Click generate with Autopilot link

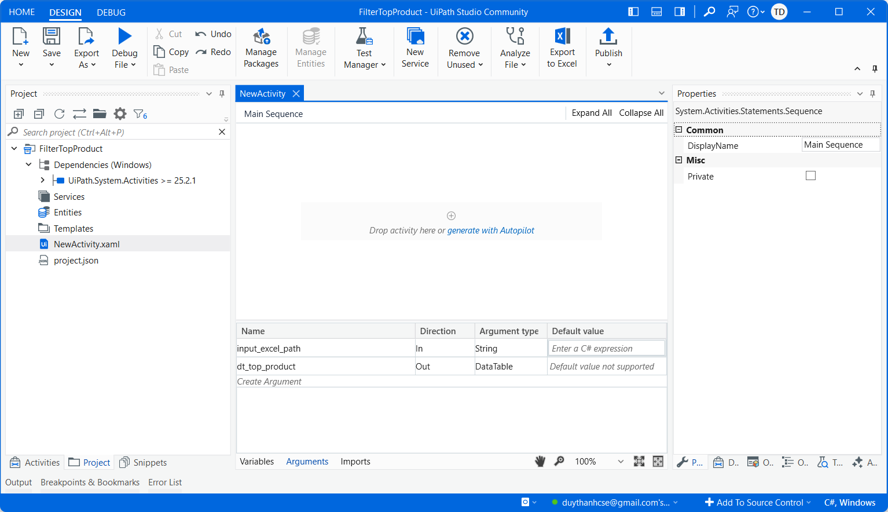tap(490, 231)
